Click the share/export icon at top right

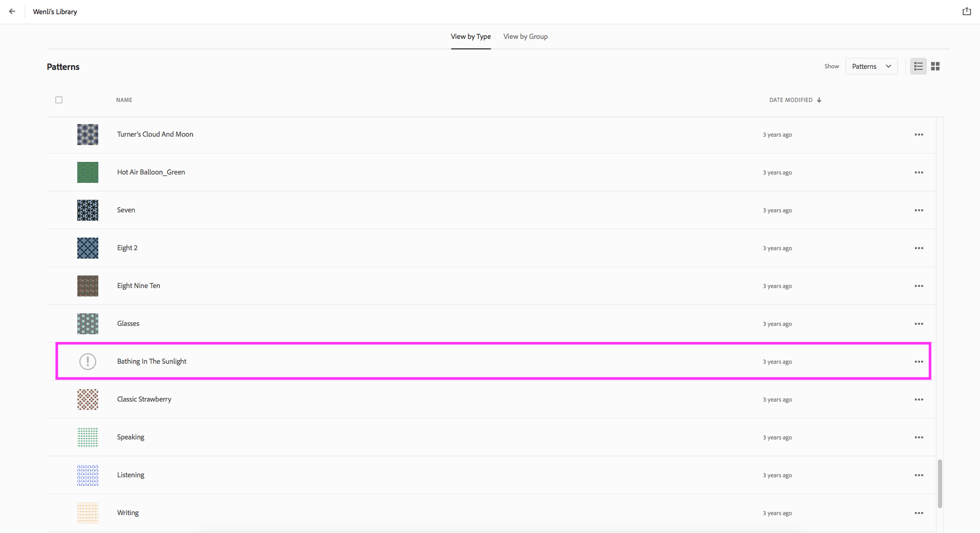(966, 11)
